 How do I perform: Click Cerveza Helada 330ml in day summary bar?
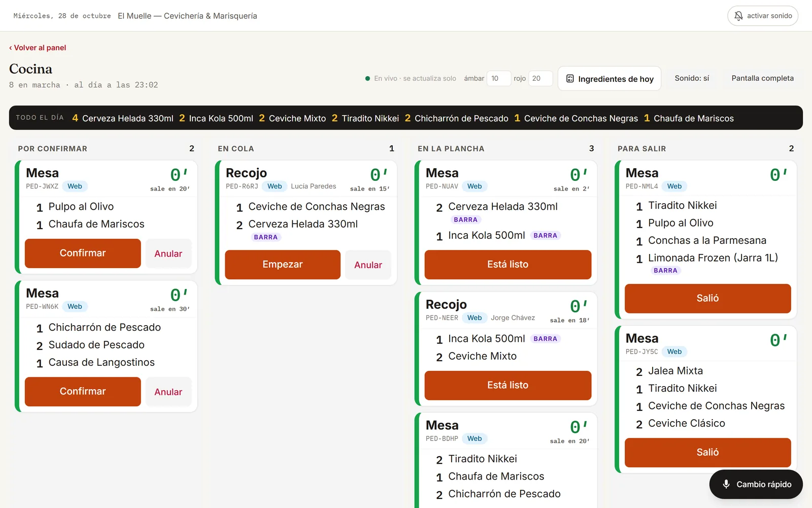(x=128, y=118)
